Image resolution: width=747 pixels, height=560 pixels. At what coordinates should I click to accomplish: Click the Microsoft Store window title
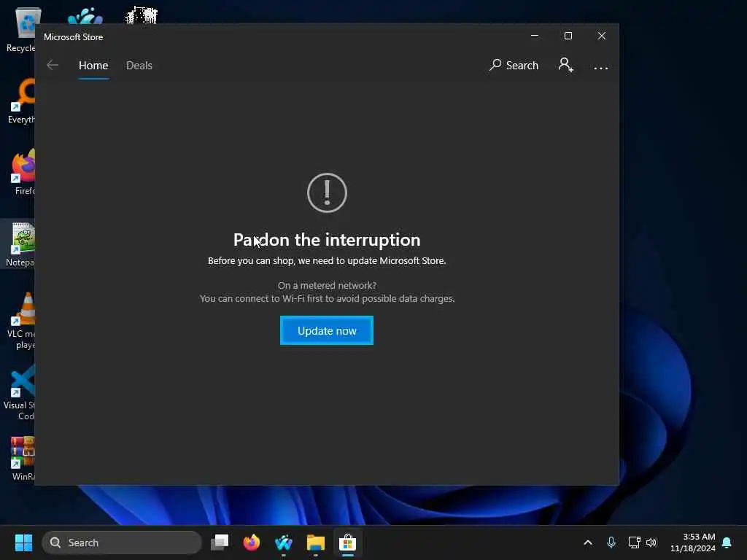[x=74, y=36]
